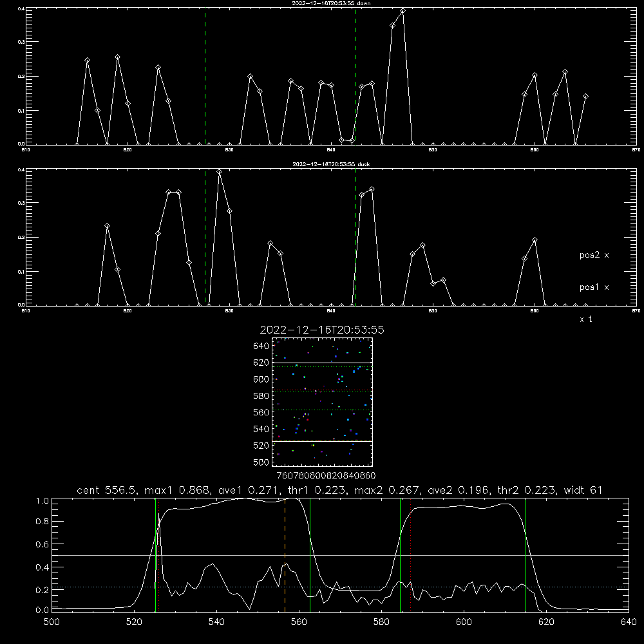The height and width of the screenshot is (644, 644).
Task: Select the green vertical line near 585 in the bottom plot
Action: pyautogui.click(x=400, y=554)
